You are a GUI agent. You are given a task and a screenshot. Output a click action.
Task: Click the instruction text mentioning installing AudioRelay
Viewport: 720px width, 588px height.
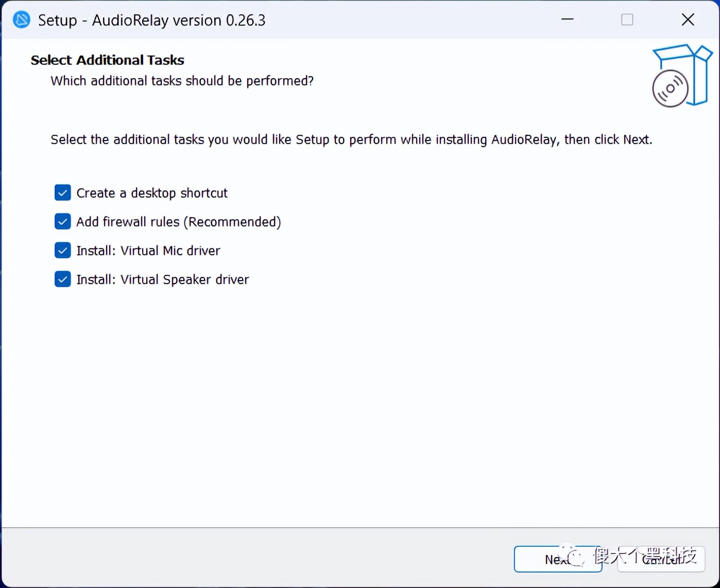351,140
